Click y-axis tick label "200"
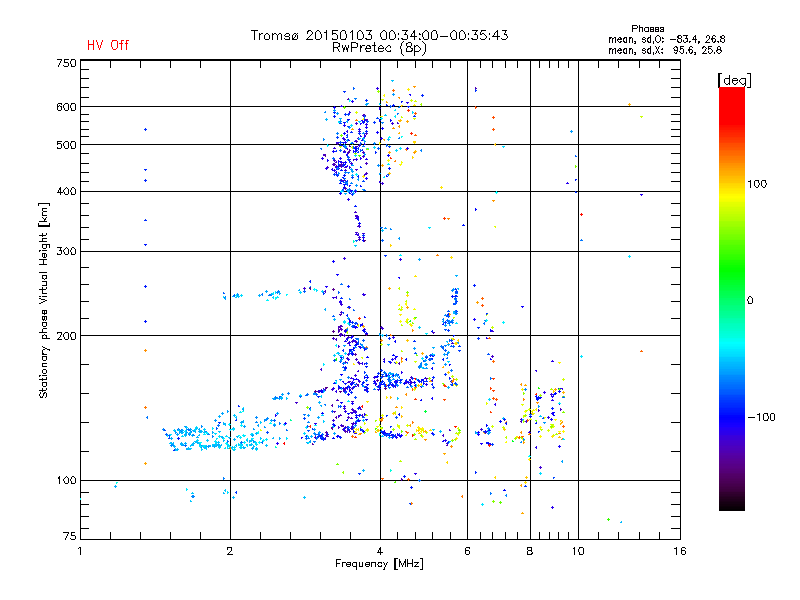The height and width of the screenshot is (600, 800). (66, 336)
